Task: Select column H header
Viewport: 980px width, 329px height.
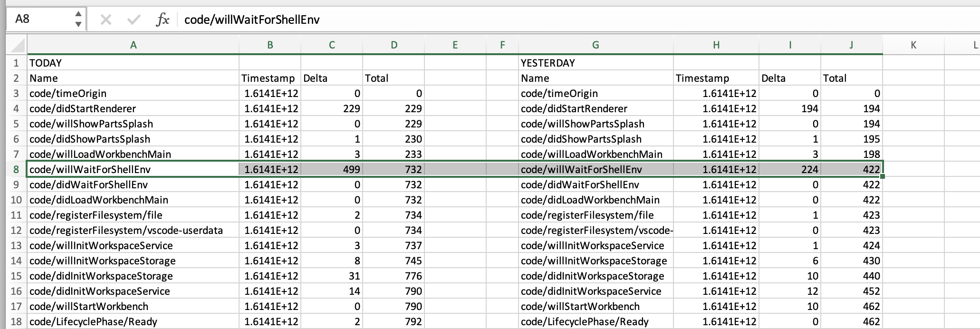Action: click(716, 45)
